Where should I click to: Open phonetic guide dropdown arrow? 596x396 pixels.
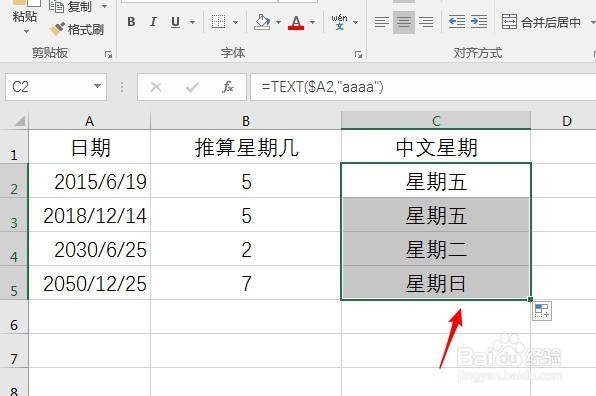tap(355, 22)
